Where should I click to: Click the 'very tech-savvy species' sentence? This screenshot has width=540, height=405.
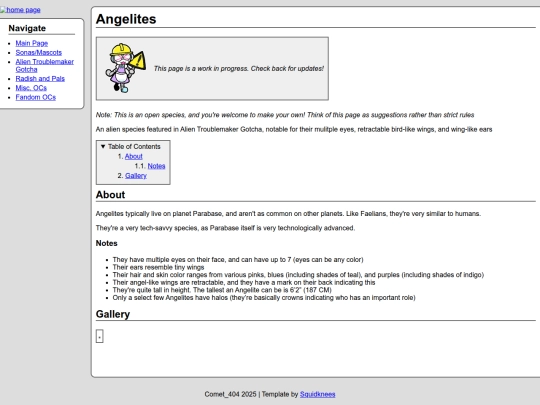pyautogui.click(x=225, y=228)
